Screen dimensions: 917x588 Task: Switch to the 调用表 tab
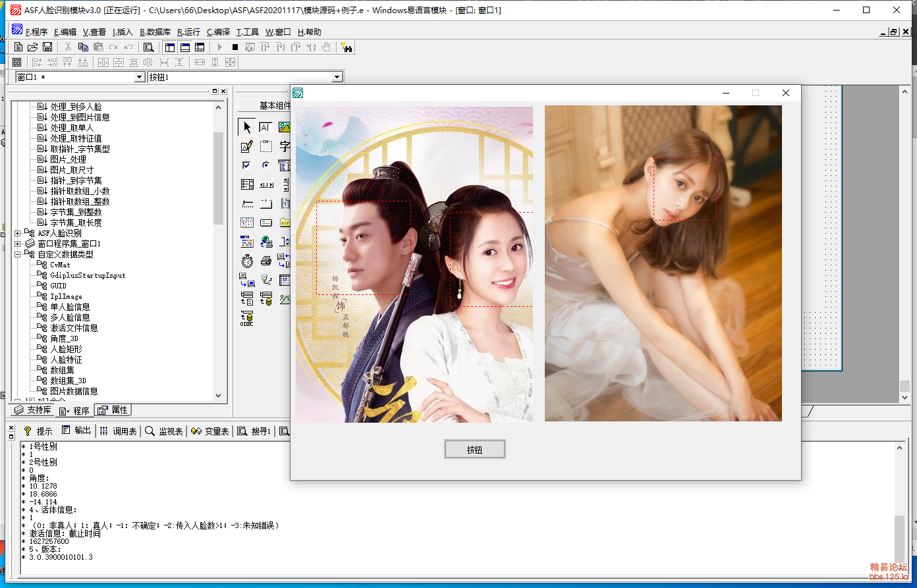tap(119, 431)
